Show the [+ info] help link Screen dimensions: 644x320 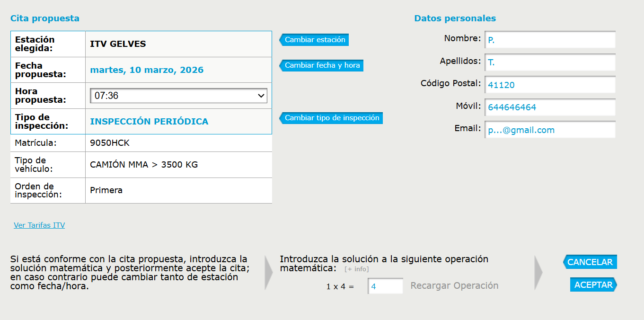356,269
